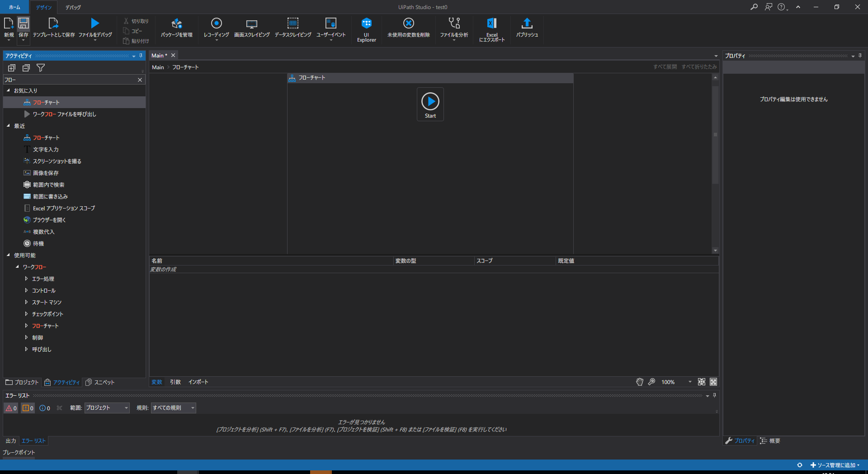
Task: Start レコーディング recording icon
Action: click(217, 23)
